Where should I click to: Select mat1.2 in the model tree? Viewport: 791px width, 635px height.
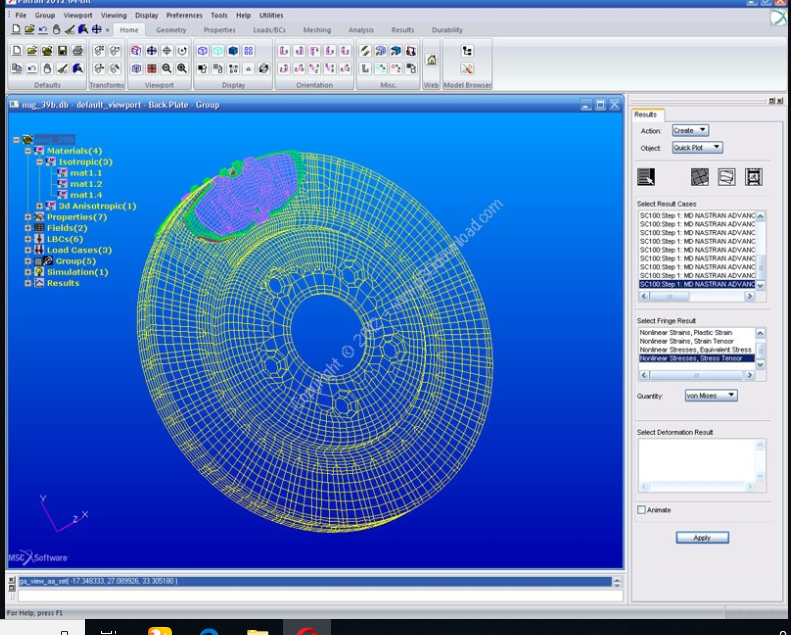86,184
